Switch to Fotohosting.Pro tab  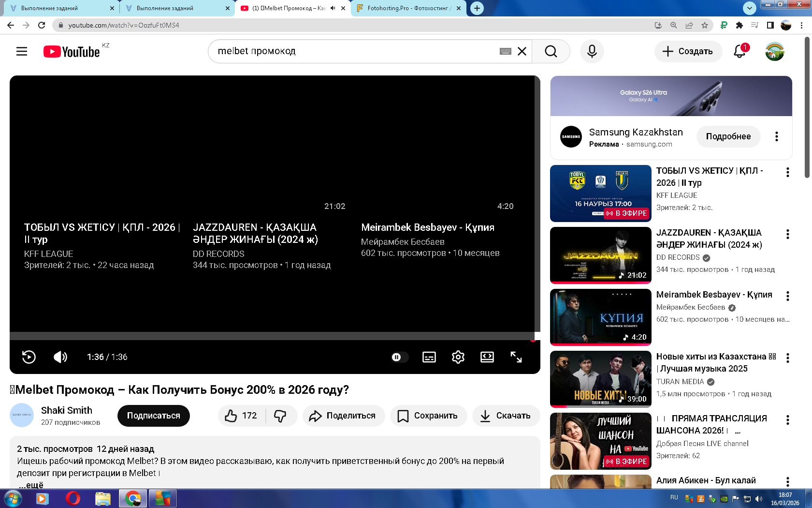[x=409, y=8]
